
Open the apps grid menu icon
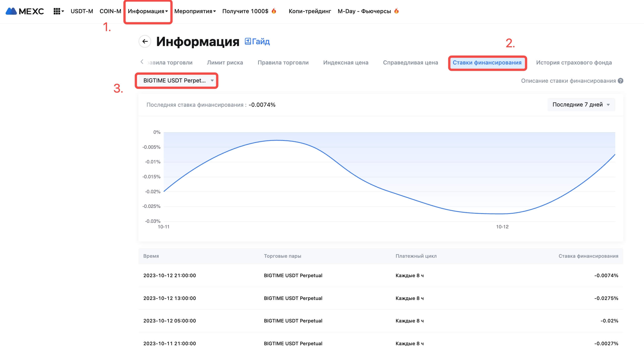(x=57, y=11)
